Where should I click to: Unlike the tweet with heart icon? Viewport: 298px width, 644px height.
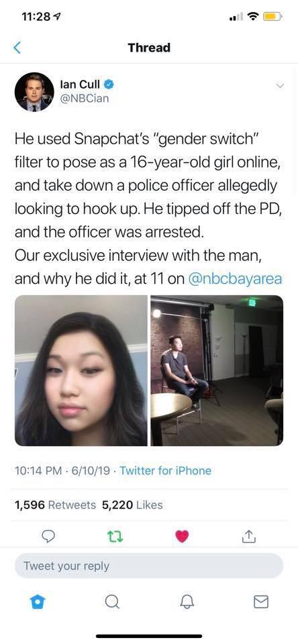coord(182,537)
